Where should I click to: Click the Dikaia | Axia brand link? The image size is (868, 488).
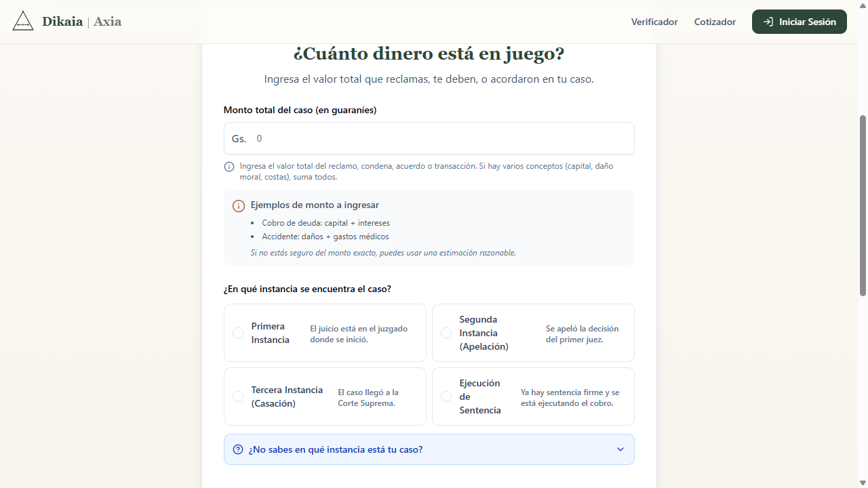pos(67,21)
